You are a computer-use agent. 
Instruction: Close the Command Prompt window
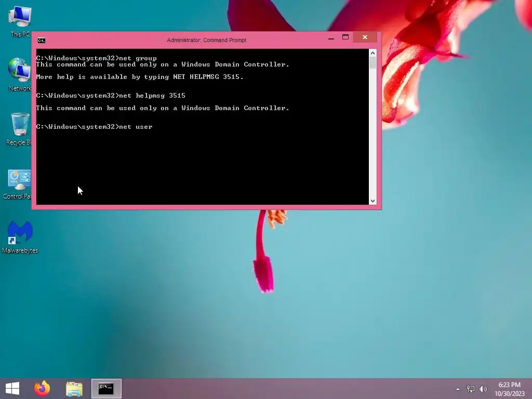coord(365,37)
